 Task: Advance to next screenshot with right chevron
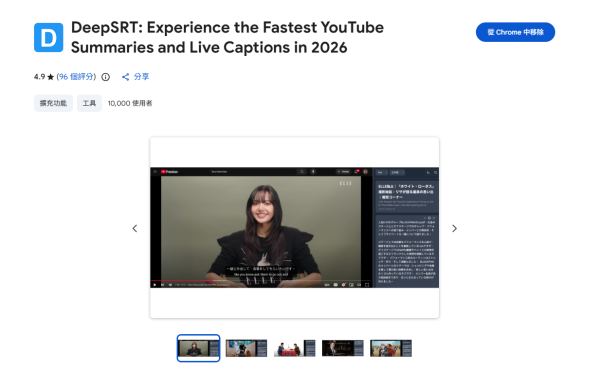pos(454,228)
